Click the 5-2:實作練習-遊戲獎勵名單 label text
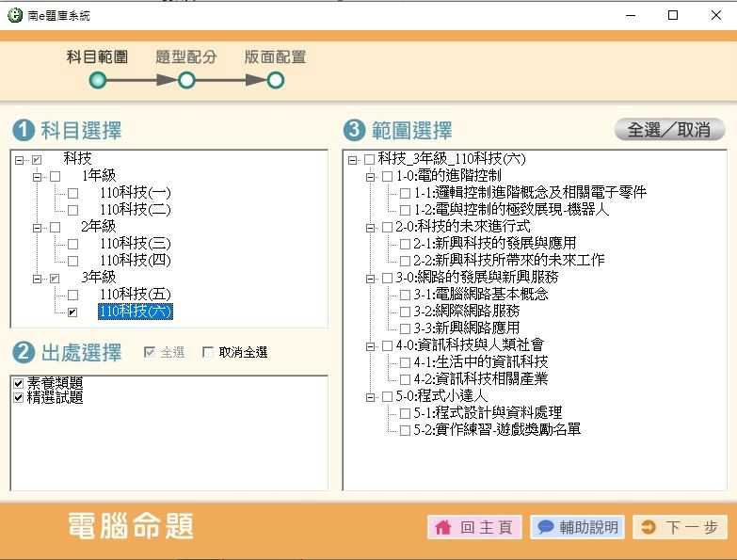Image resolution: width=737 pixels, height=560 pixels. pos(497,429)
